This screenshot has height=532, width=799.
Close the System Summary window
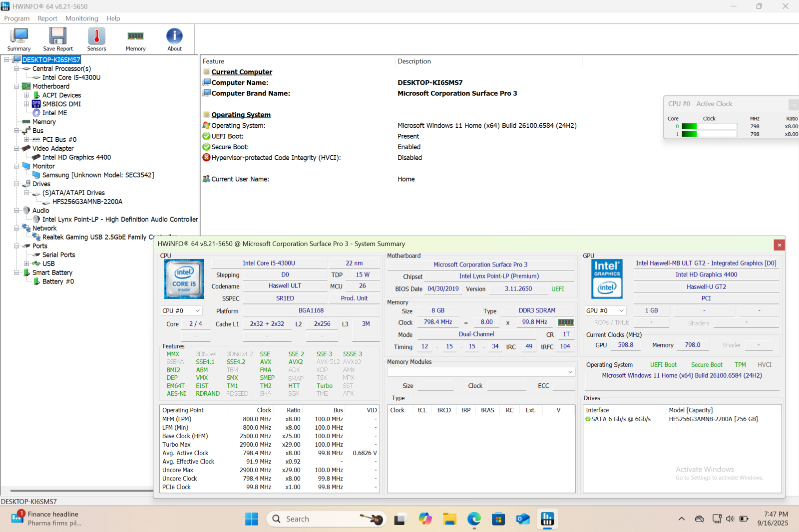point(779,245)
